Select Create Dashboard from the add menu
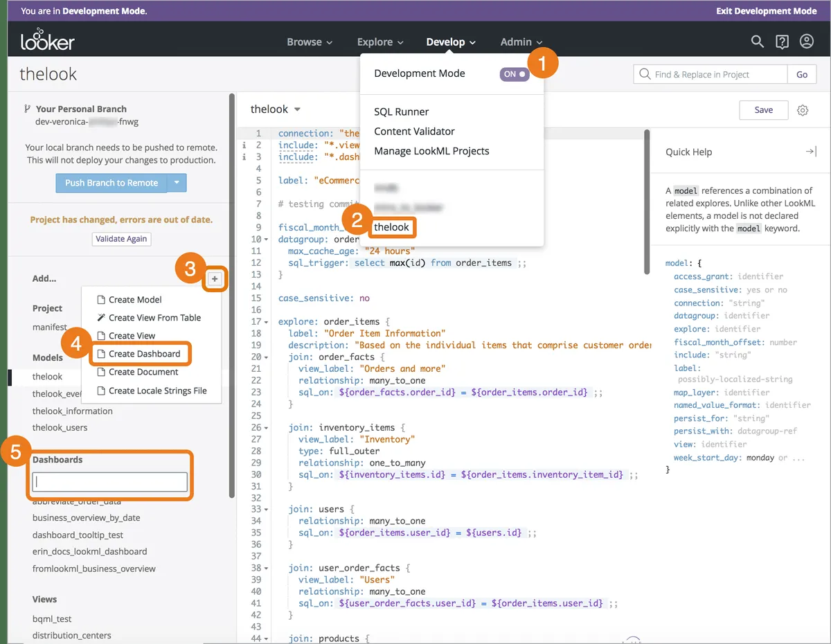The width and height of the screenshot is (831, 644). tap(144, 354)
